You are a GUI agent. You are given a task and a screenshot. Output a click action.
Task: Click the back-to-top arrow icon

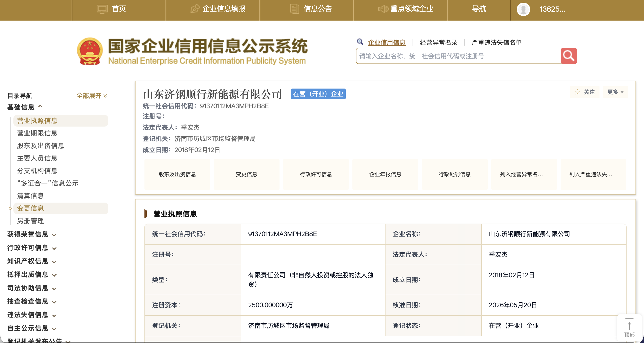[629, 326]
